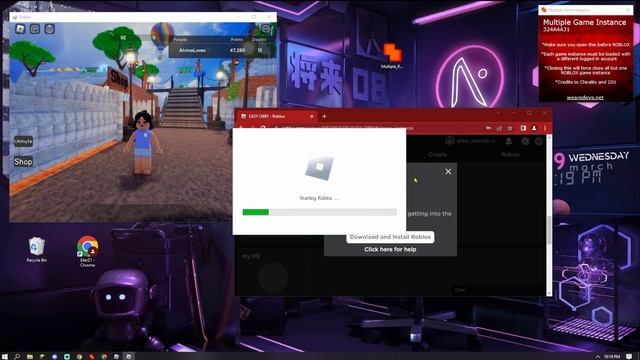
Task: Click the round options icon above the leaderboard
Action: [x=266, y=29]
